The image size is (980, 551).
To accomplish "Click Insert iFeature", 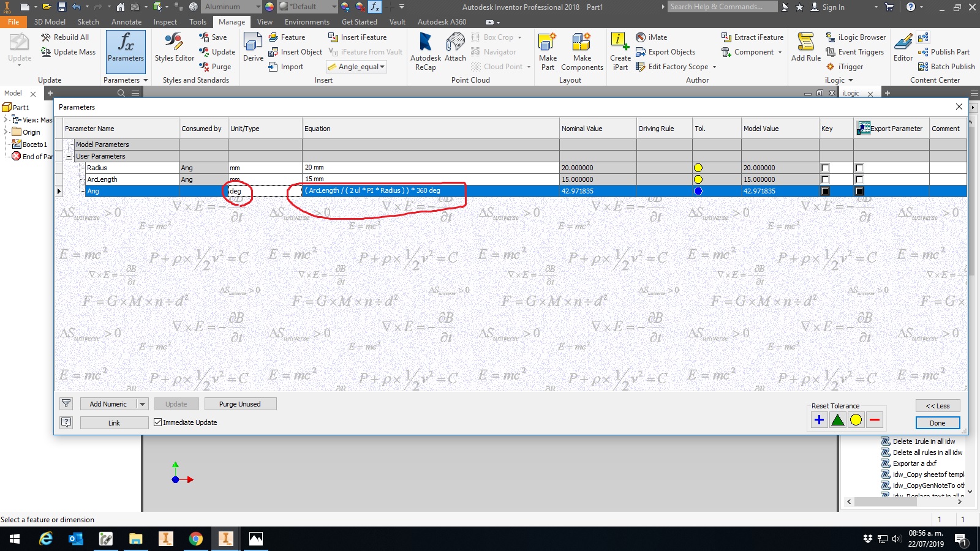I will (x=358, y=37).
